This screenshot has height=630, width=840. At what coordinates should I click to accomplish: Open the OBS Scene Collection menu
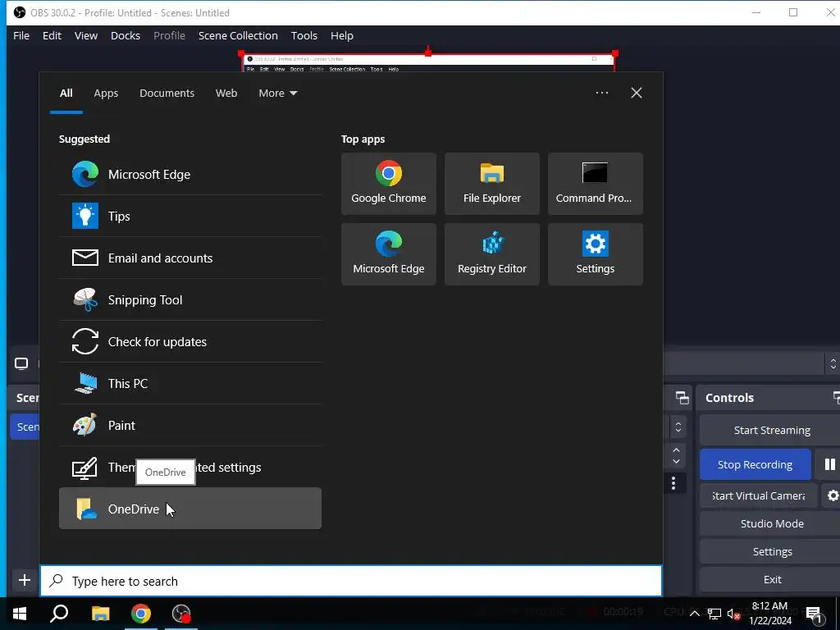(238, 35)
